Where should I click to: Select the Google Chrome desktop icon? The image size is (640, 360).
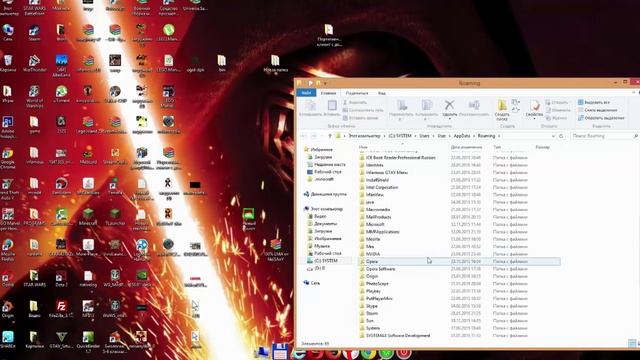pyautogui.click(x=8, y=158)
